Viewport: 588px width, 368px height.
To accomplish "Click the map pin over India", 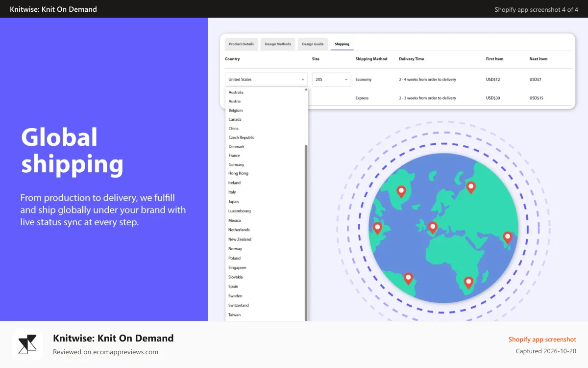I will coord(508,237).
